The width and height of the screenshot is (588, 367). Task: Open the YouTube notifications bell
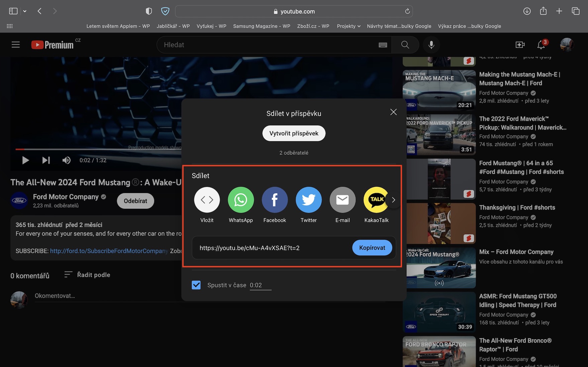point(541,44)
